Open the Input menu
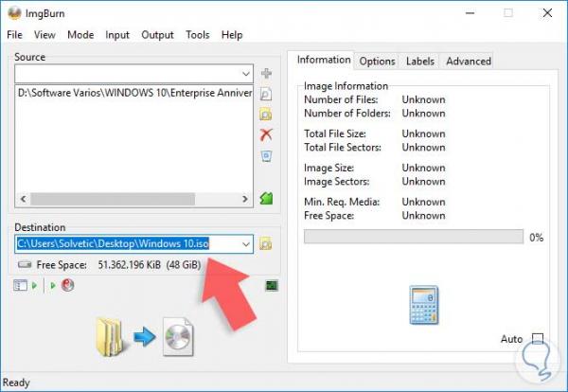Screen dimensions: 568x392 point(117,35)
